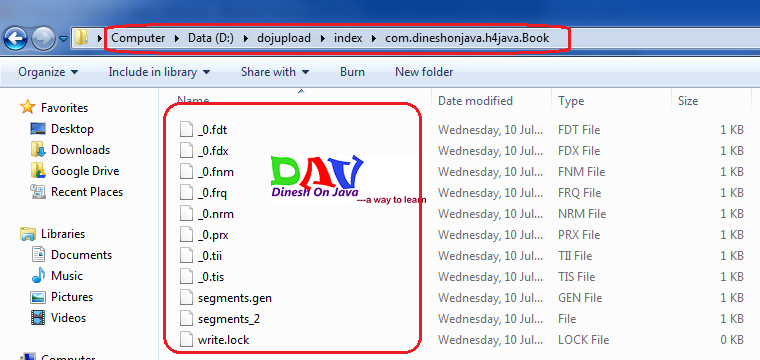Click the file icon of _0.tis
The width and height of the screenshot is (760, 360).
[x=187, y=277]
